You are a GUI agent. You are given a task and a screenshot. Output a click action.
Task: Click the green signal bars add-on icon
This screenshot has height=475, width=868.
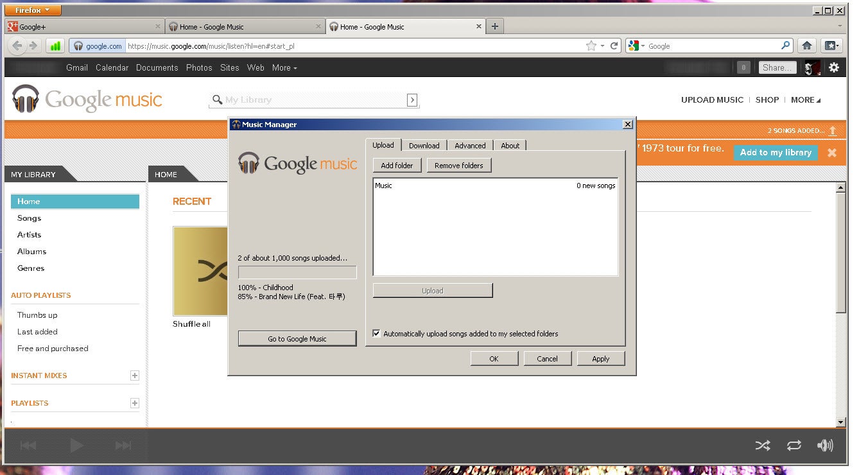[55, 46]
